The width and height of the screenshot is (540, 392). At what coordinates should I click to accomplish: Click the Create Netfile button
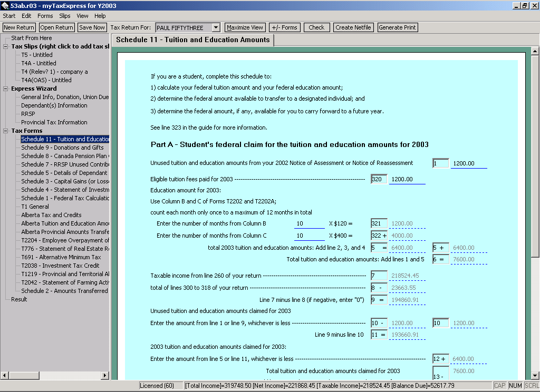pyautogui.click(x=353, y=27)
